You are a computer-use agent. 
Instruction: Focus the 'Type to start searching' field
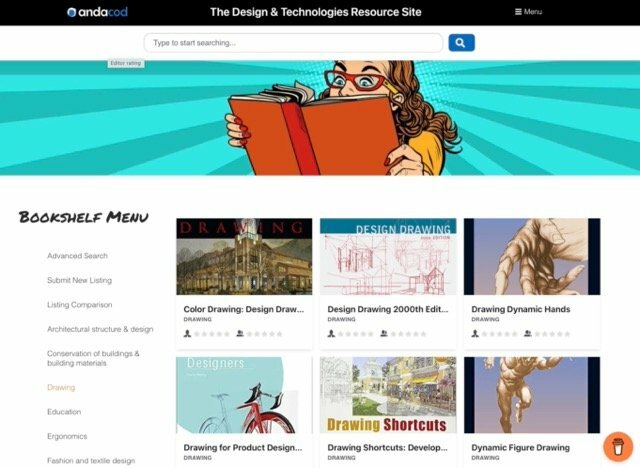point(293,43)
